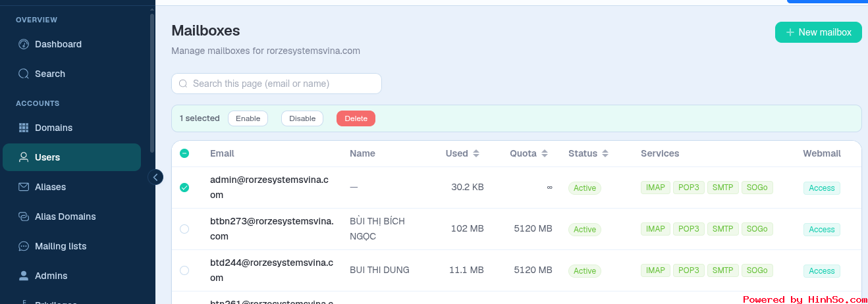
Task: Select the btd244 row checkbox
Action: tap(184, 270)
